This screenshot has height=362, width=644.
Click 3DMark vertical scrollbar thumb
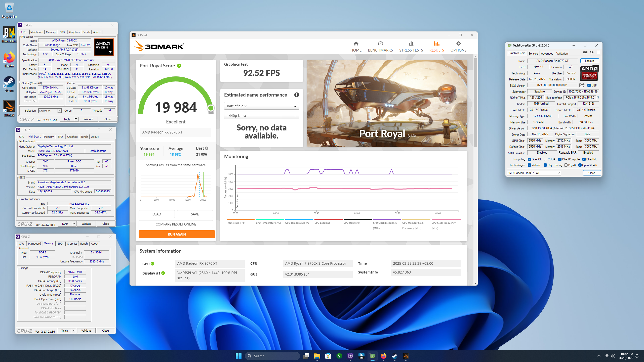point(475,103)
